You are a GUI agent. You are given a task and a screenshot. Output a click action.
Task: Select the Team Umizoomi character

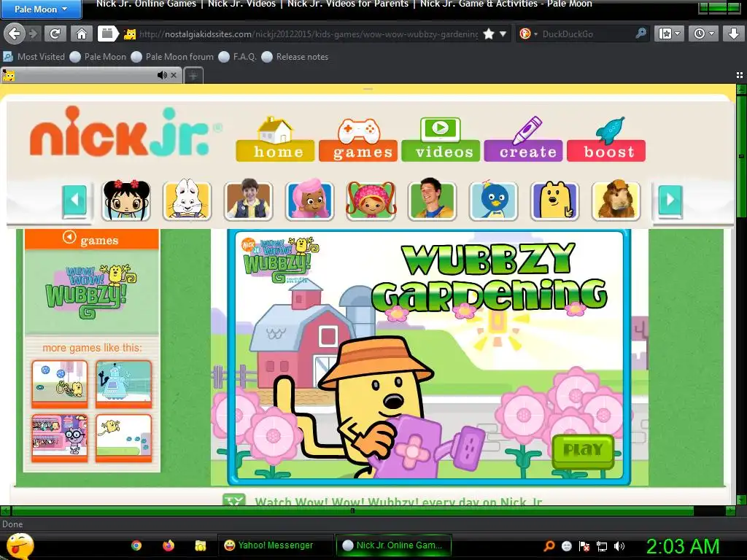pyautogui.click(x=371, y=201)
